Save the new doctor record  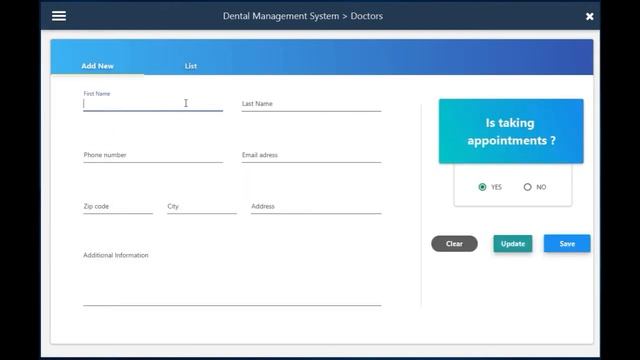click(x=567, y=244)
